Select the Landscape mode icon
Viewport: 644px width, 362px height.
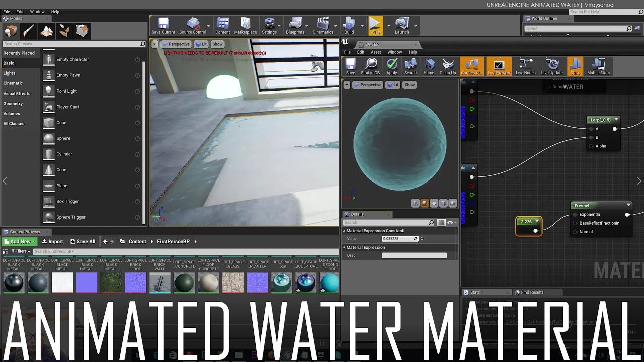pyautogui.click(x=47, y=31)
